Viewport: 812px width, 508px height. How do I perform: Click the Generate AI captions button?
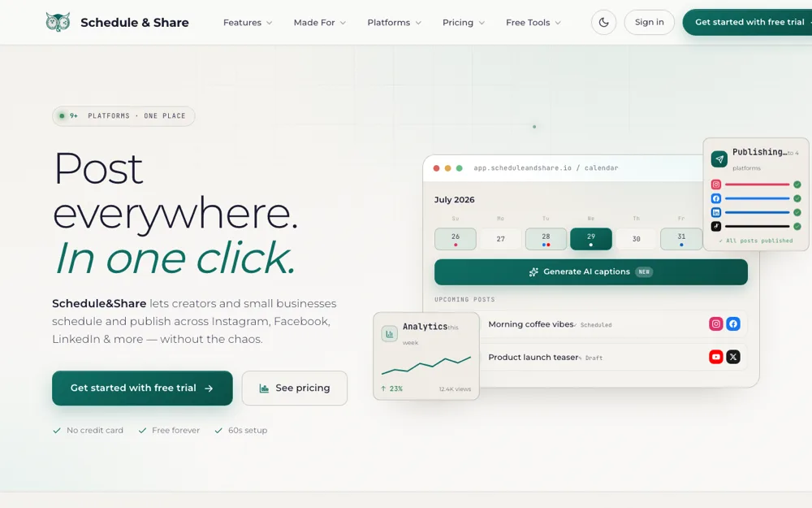(x=591, y=271)
